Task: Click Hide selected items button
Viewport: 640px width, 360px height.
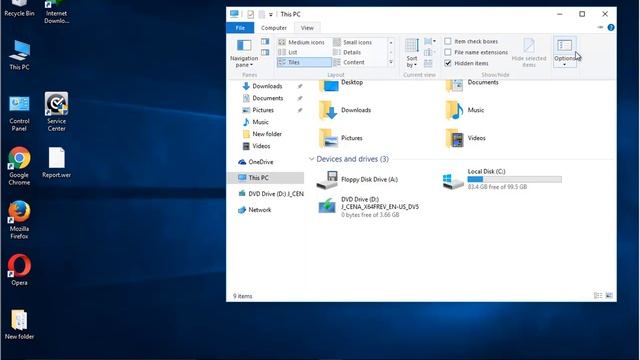Action: coord(529,53)
